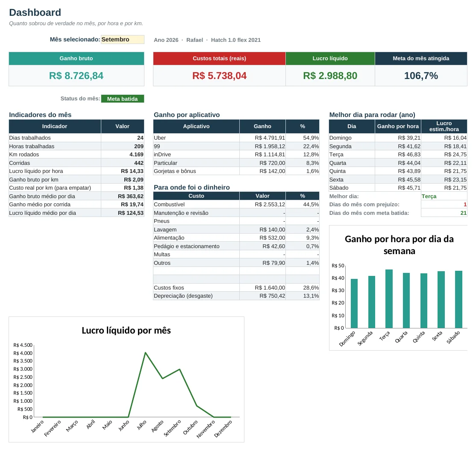
Task: Select Lucro líquido médio por dia value
Action: 122,213
